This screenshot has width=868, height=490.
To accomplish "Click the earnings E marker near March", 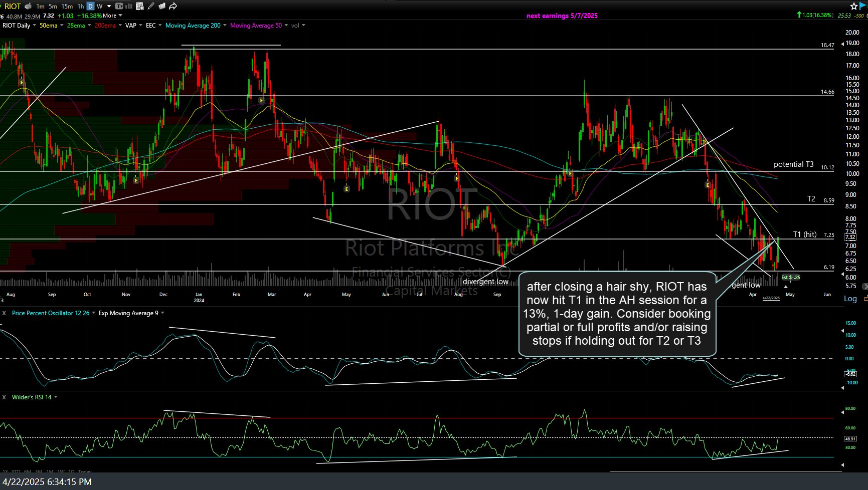I will (x=261, y=100).
